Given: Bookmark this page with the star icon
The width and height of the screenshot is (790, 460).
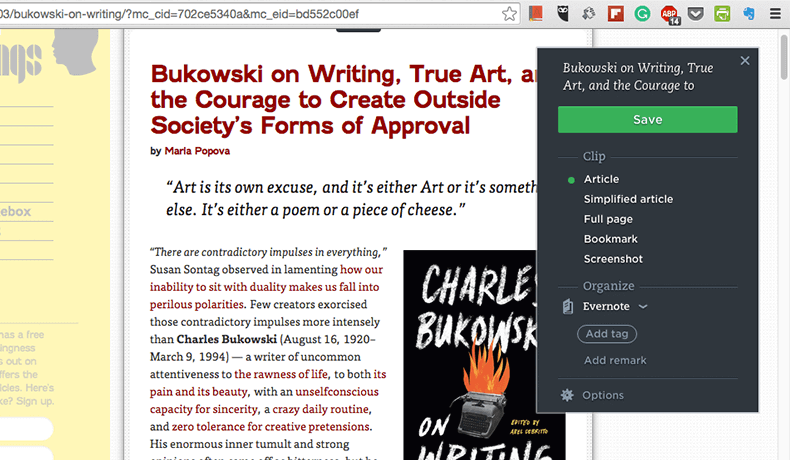Looking at the screenshot, I should click(509, 14).
